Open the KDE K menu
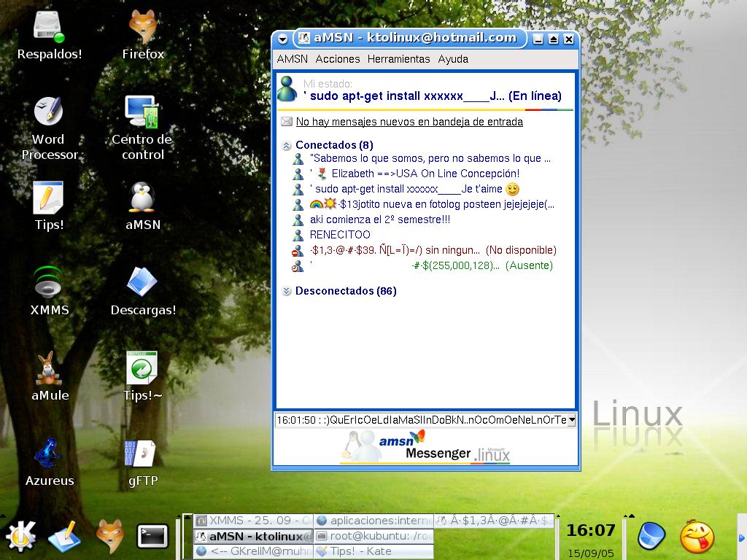Screen dimensions: 747x560 [x=20, y=536]
